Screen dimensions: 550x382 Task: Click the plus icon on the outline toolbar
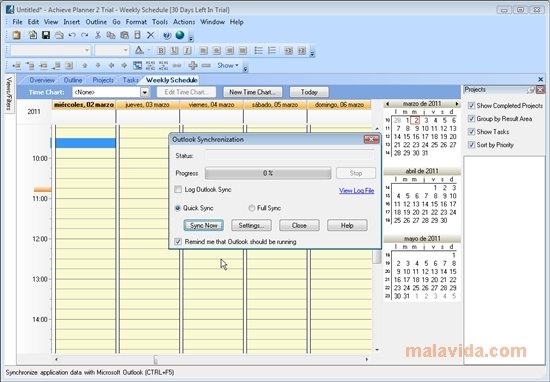pyautogui.click(x=193, y=65)
